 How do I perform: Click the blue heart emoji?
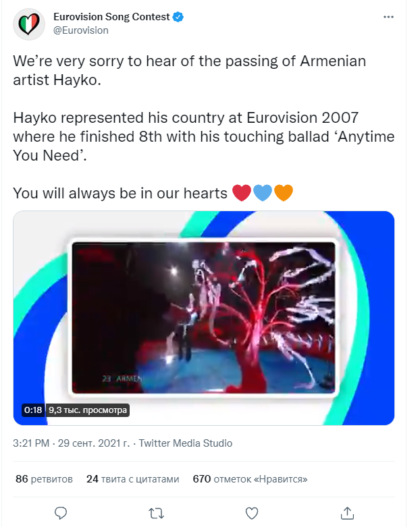coord(262,194)
